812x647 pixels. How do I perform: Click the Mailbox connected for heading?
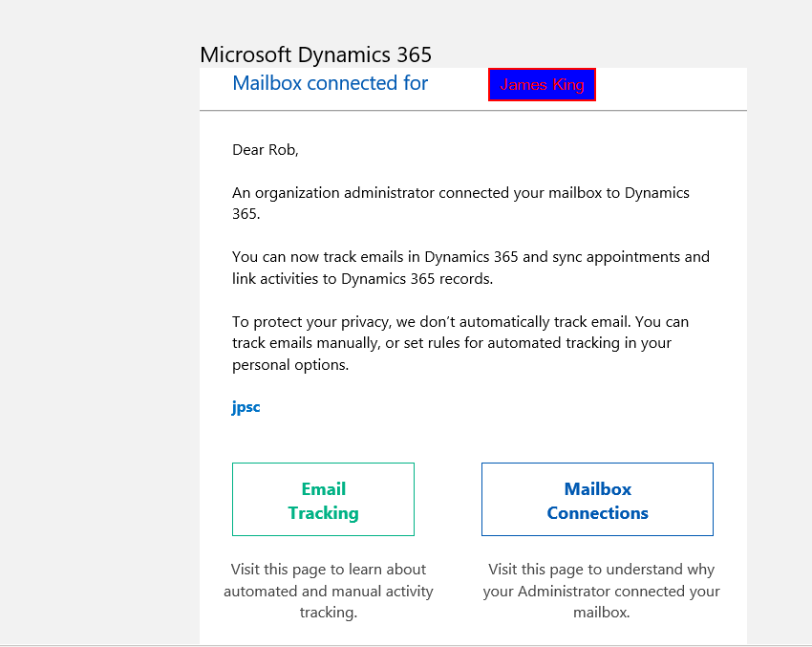tap(330, 83)
